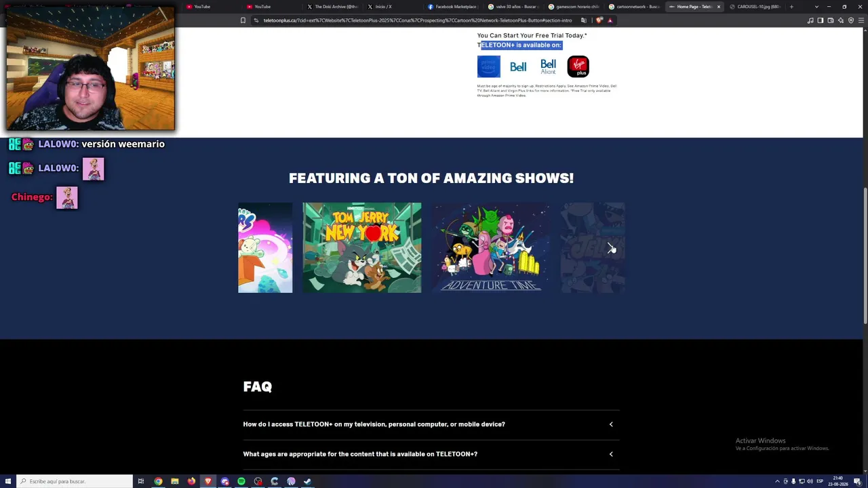Open the Brave Wallet icon in toolbar
The image size is (868, 488).
pyautogui.click(x=830, y=20)
